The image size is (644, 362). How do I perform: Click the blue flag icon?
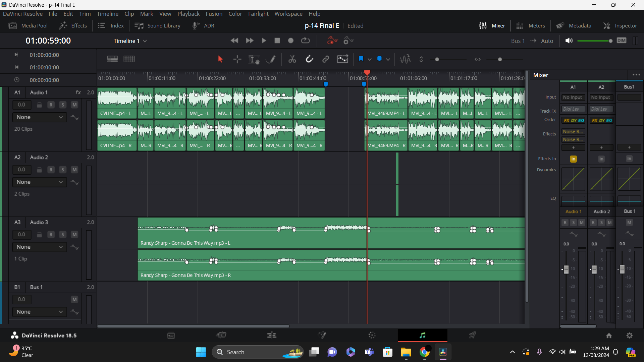pyautogui.click(x=361, y=59)
